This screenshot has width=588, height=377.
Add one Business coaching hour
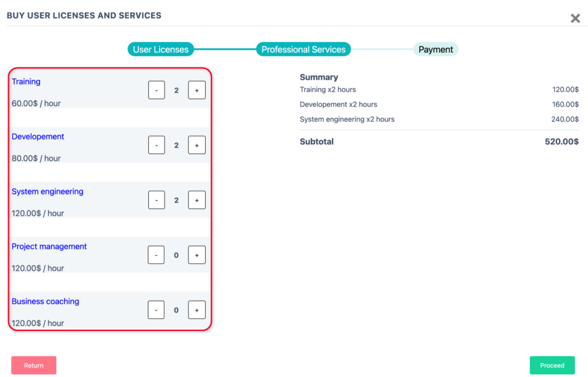point(196,310)
